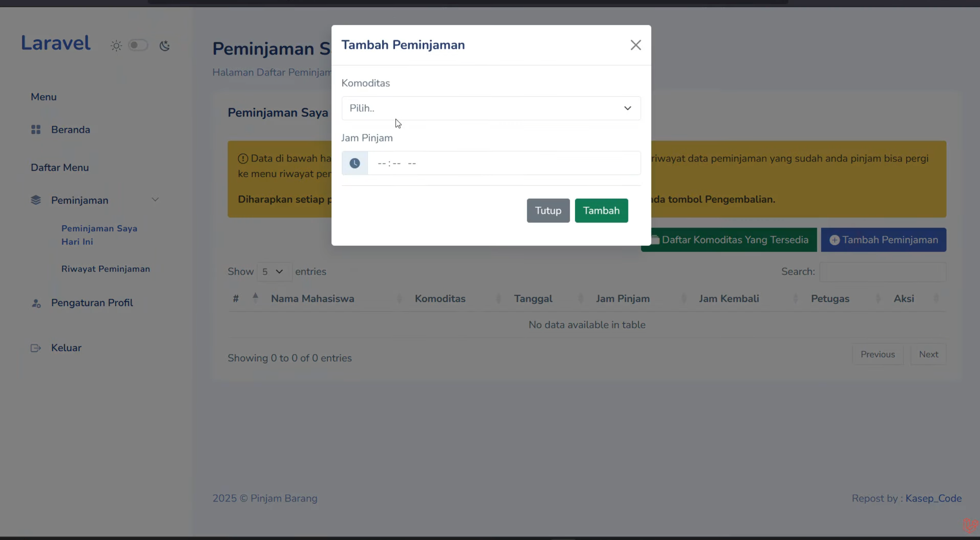Viewport: 980px width, 540px height.
Task: Click the green Tambah button
Action: pos(601,211)
